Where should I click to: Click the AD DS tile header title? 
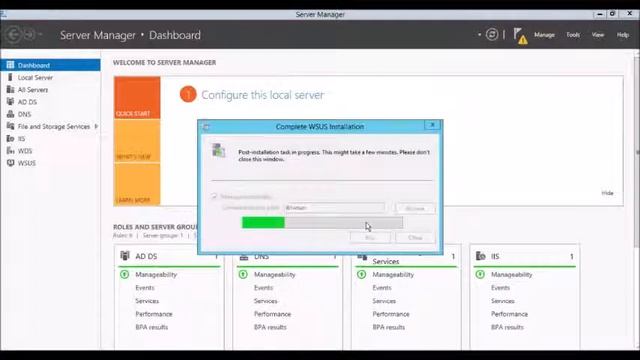pyautogui.click(x=146, y=256)
